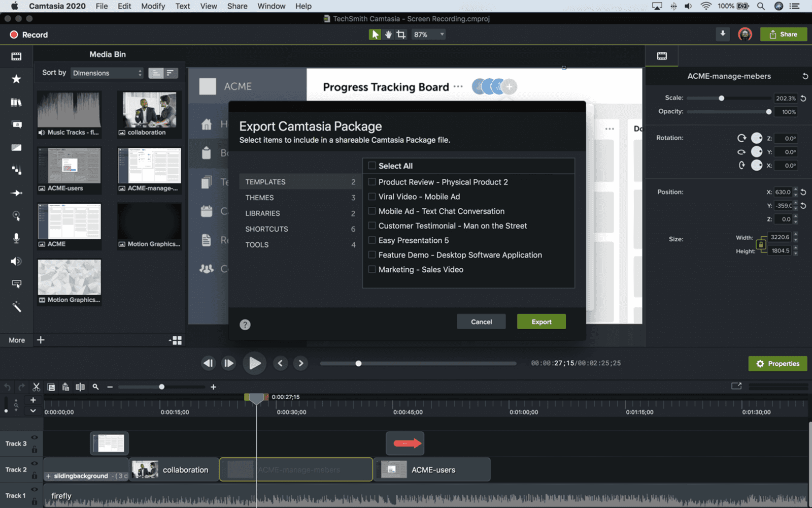Click the Cut scissors icon on the timeline toolbar
Viewport: 812px width, 508px height.
[36, 387]
